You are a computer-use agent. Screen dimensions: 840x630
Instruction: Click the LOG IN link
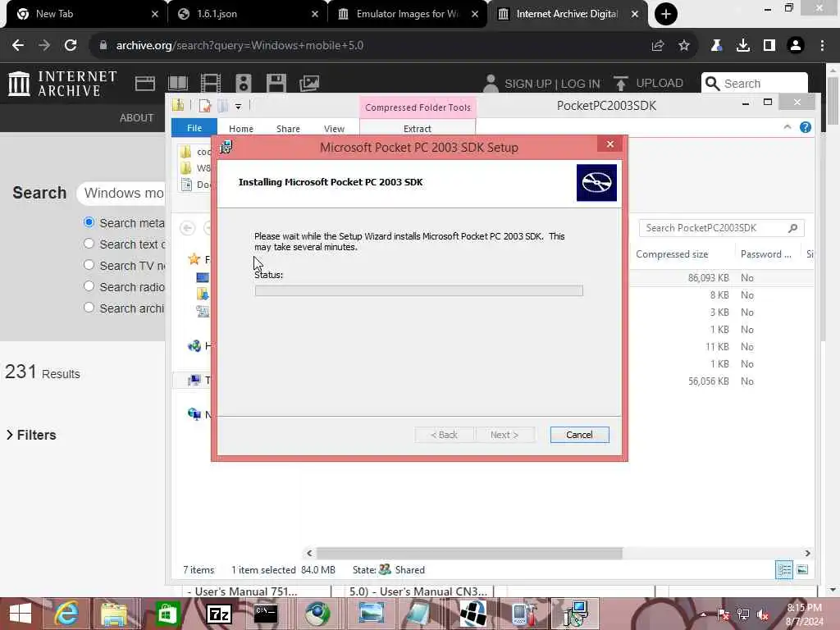580,84
